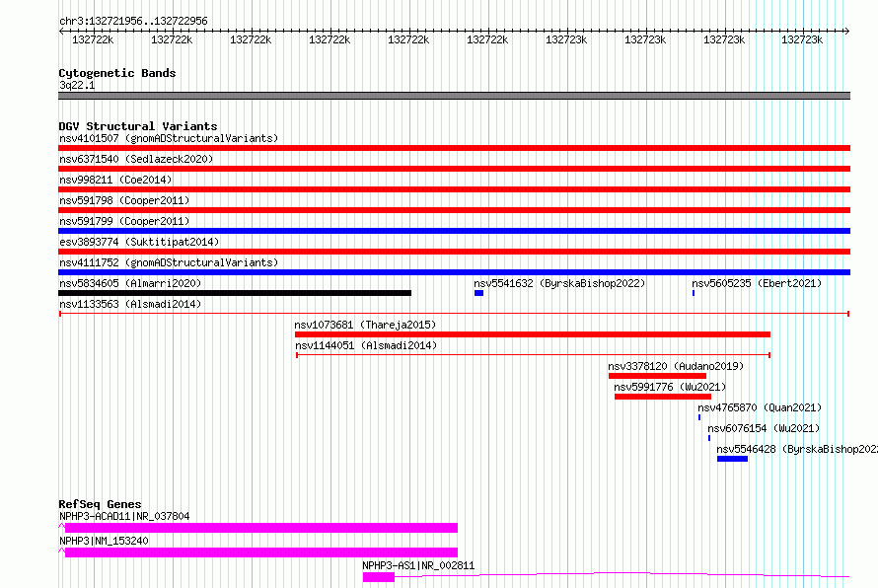Click the blue bar under nsv4111752
Viewport: 878px width, 588px height.
click(454, 272)
